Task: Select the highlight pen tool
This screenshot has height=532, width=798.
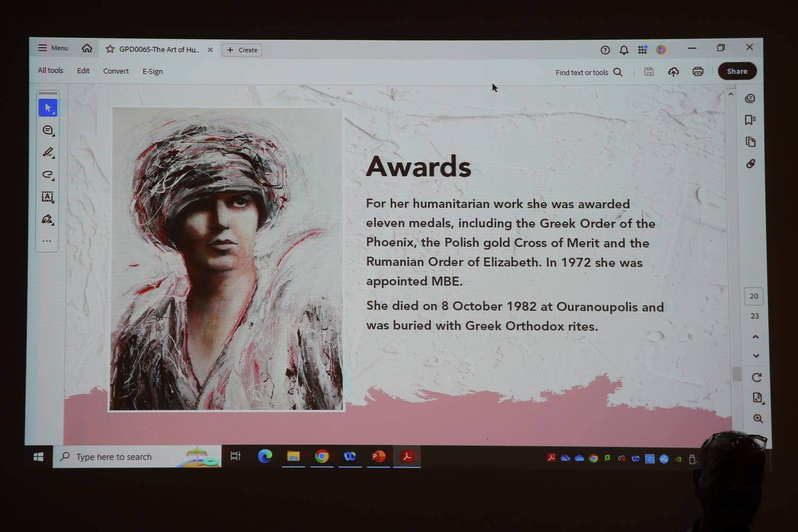Action: pyautogui.click(x=47, y=153)
